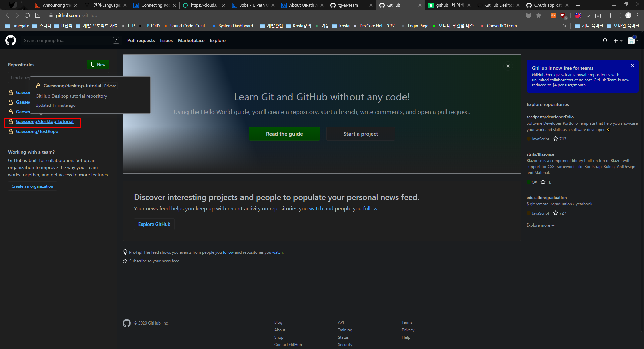Open Issues in top navigation

coord(166,40)
